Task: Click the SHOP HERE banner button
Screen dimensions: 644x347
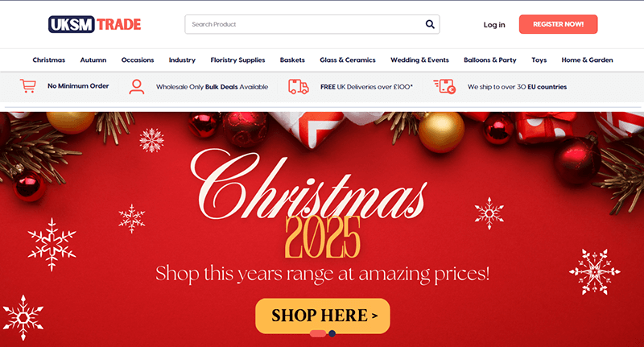Action: (x=323, y=316)
